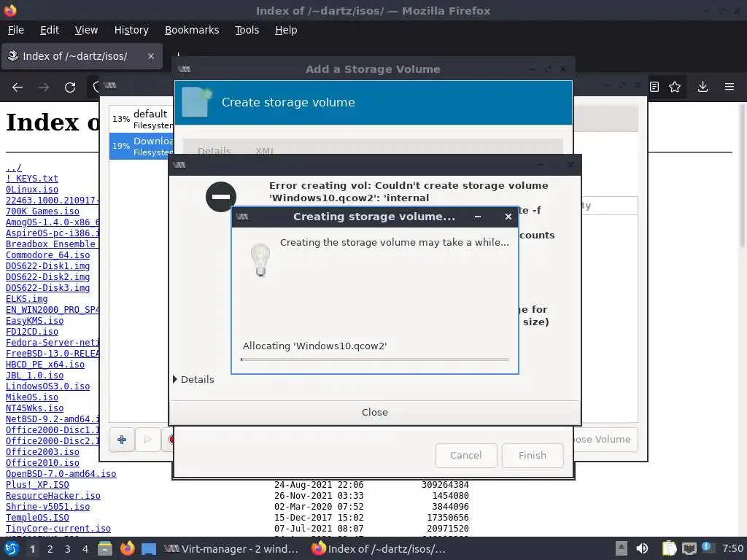Open the Tools menu

(x=247, y=30)
